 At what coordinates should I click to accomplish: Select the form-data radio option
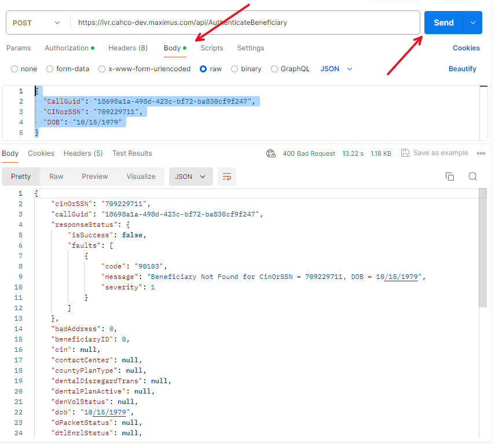tap(50, 69)
